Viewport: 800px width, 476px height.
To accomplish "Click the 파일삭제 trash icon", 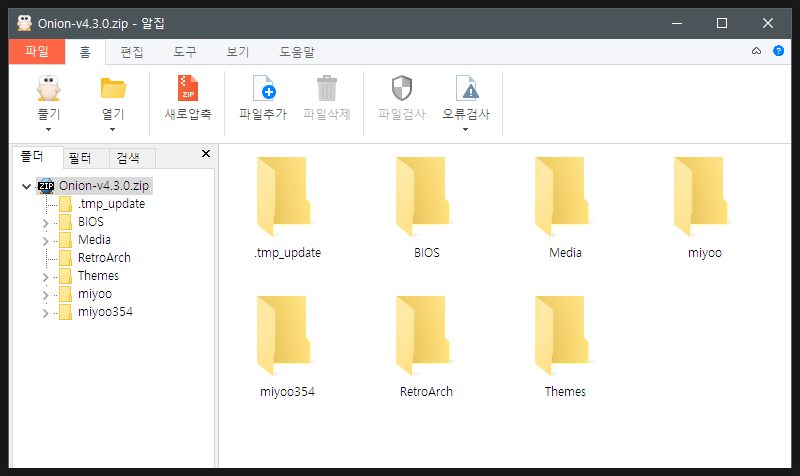I will tap(327, 88).
